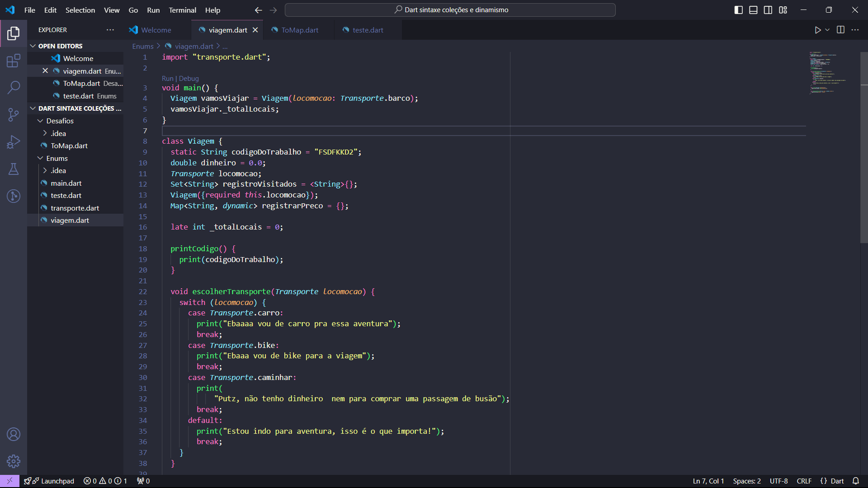Open the Edit menu
This screenshot has width=868, height=488.
click(50, 10)
